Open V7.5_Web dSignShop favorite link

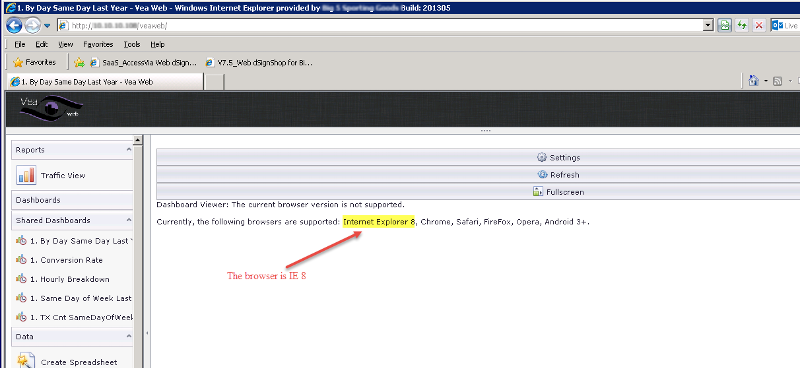[x=259, y=63]
